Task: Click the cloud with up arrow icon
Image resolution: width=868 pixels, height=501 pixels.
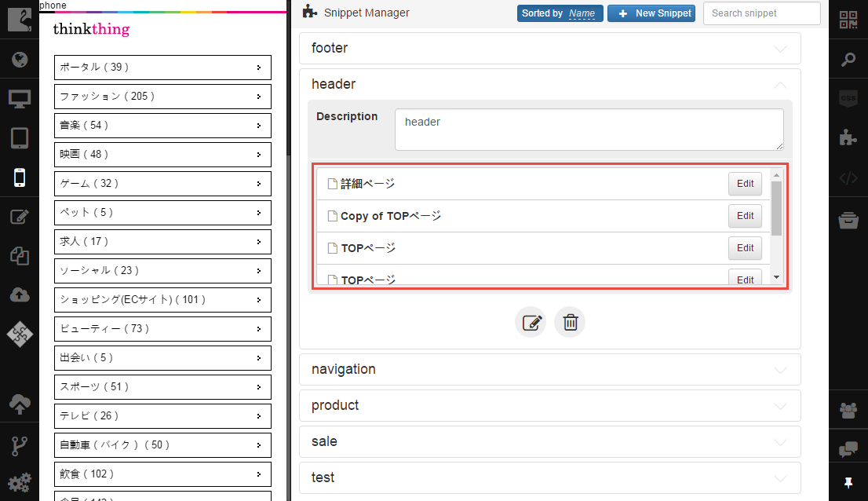Action: coord(20,404)
